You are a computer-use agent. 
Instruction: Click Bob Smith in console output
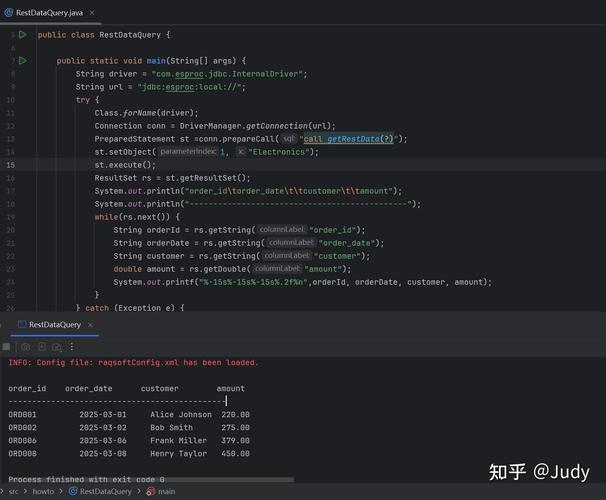[172, 427]
